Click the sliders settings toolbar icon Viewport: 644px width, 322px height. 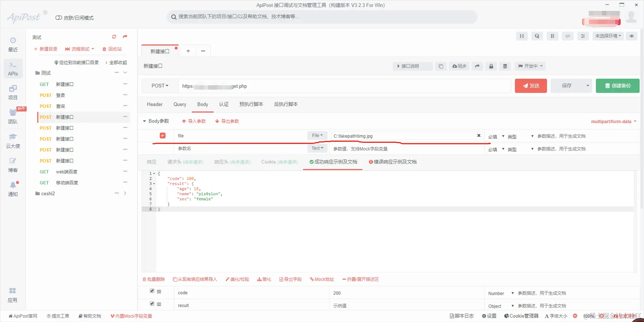[583, 36]
